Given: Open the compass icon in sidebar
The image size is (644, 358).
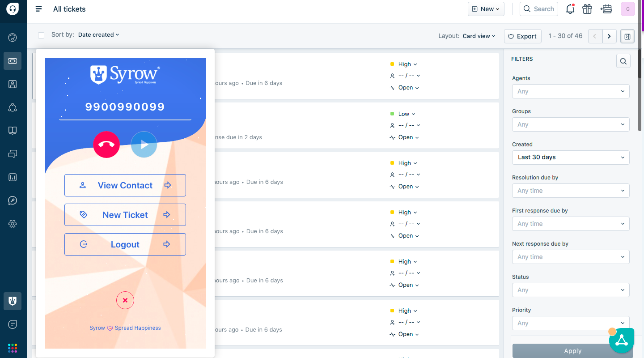Looking at the screenshot, I should click(13, 200).
